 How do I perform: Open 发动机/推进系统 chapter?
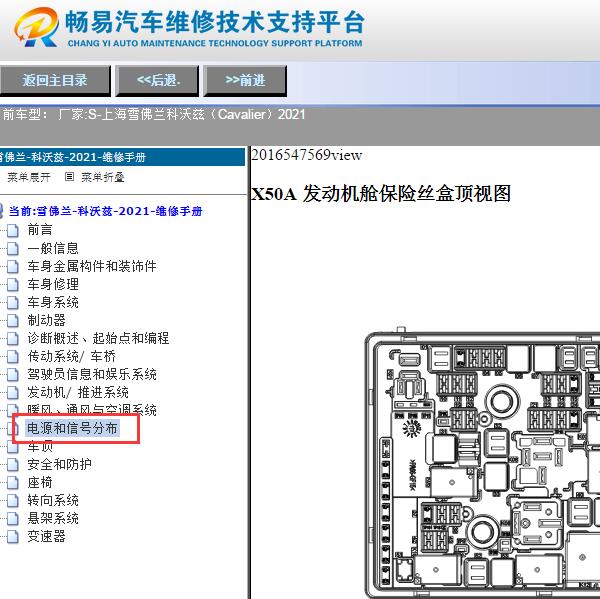point(78,392)
